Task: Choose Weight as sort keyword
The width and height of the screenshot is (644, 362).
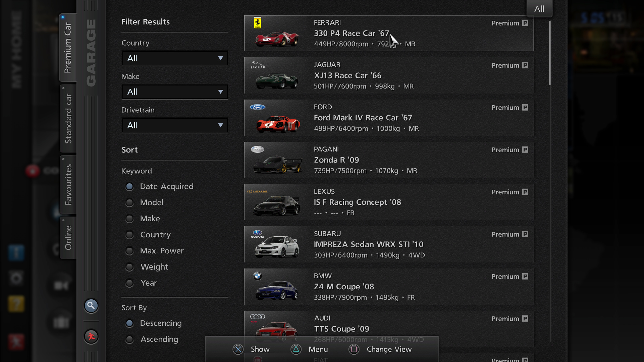Action: pos(129,267)
